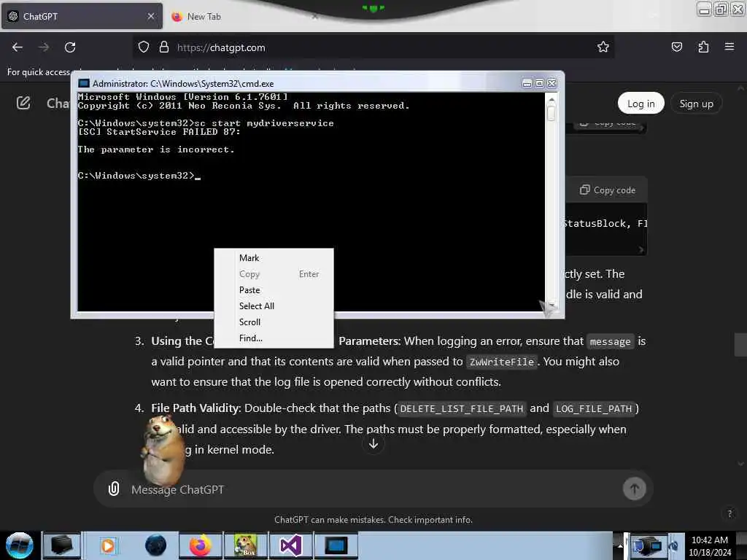Send message with the up-arrow button
The height and width of the screenshot is (560, 747).
click(x=634, y=489)
